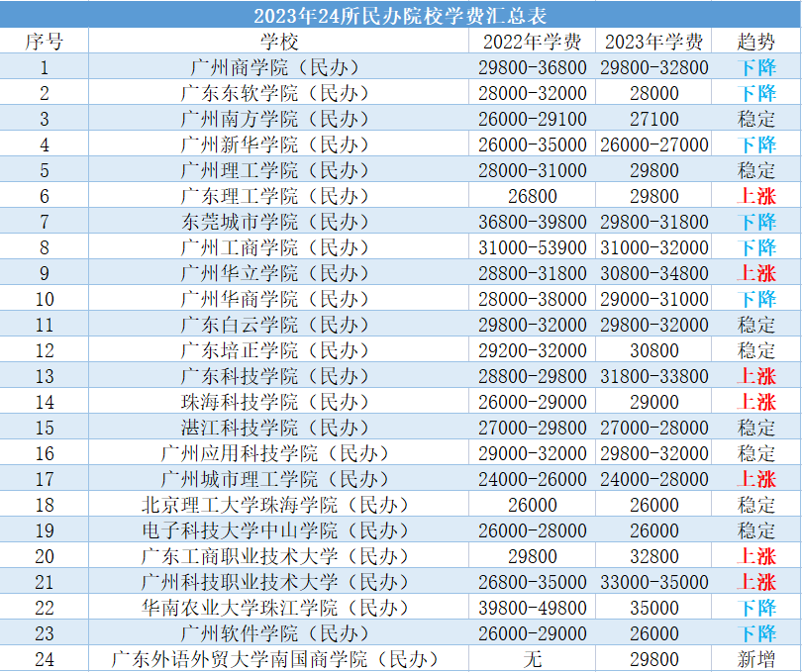This screenshot has height=672, width=802.
Task: Select the 序号 column header
Action: pyautogui.click(x=44, y=42)
